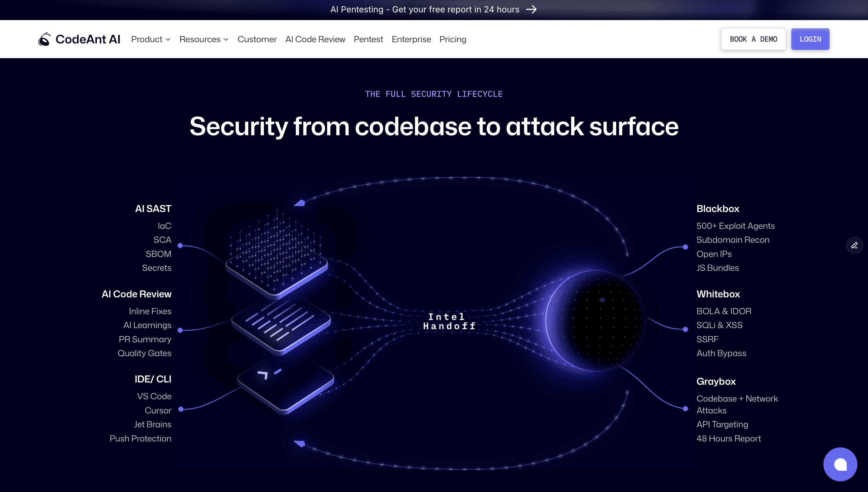The width and height of the screenshot is (868, 492).
Task: Click the Push Protection item
Action: (141, 438)
